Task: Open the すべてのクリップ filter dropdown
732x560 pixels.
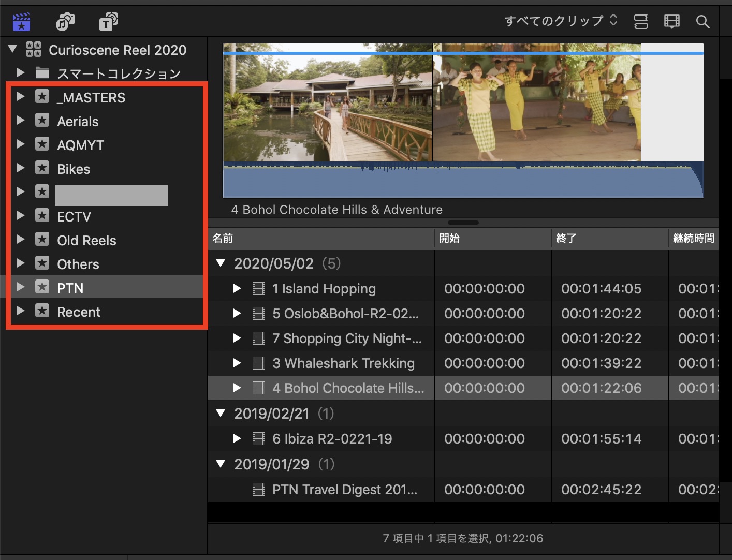Action: tap(559, 21)
